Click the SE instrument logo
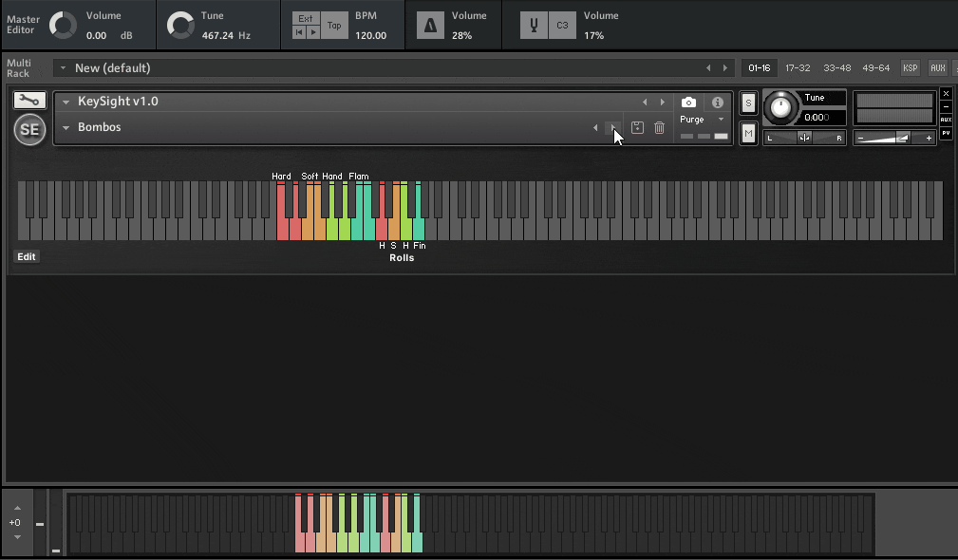The image size is (958, 560). click(29, 129)
